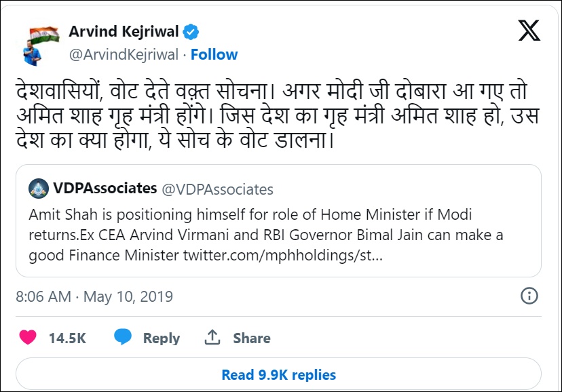The image size is (562, 392).
Task: Open the 8:06 AM May 10, 2019 timestamp
Action: click(94, 296)
